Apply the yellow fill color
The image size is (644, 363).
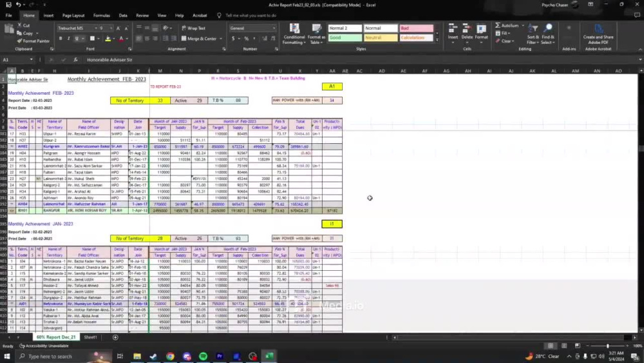pyautogui.click(x=108, y=39)
